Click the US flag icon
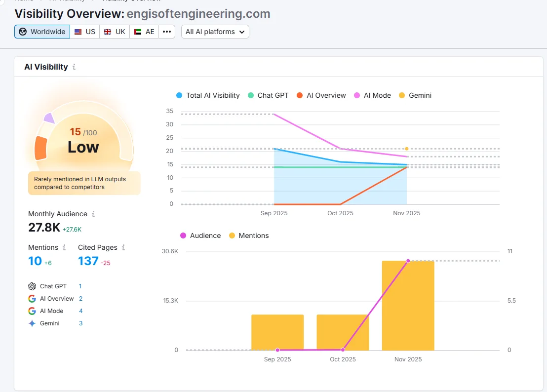Image resolution: width=547 pixels, height=392 pixels. click(x=78, y=32)
